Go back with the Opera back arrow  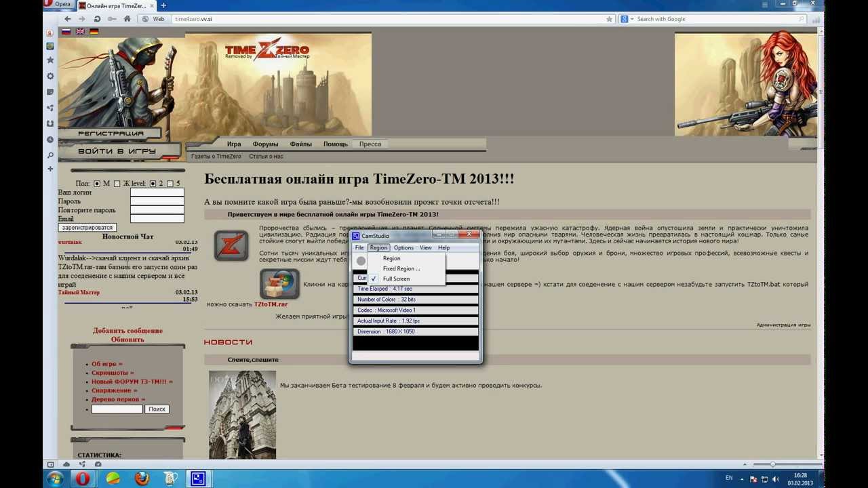pyautogui.click(x=68, y=19)
